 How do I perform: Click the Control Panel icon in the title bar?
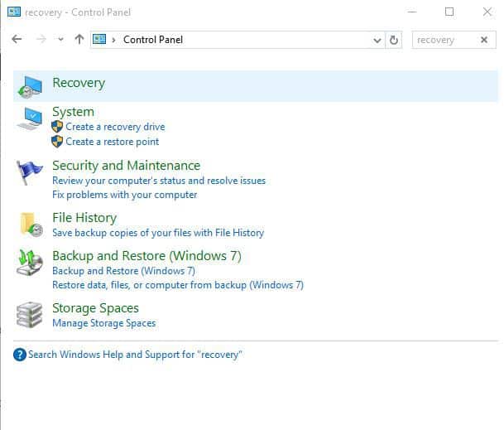point(14,12)
